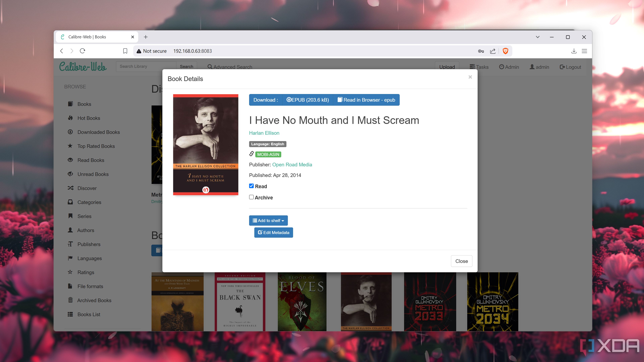Open the Admin menu item
644x362 pixels.
coord(509,67)
